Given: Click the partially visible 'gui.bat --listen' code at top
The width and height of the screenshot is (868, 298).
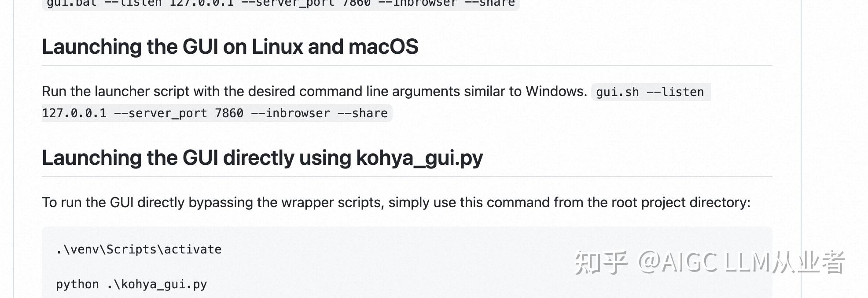Looking at the screenshot, I should [x=281, y=4].
